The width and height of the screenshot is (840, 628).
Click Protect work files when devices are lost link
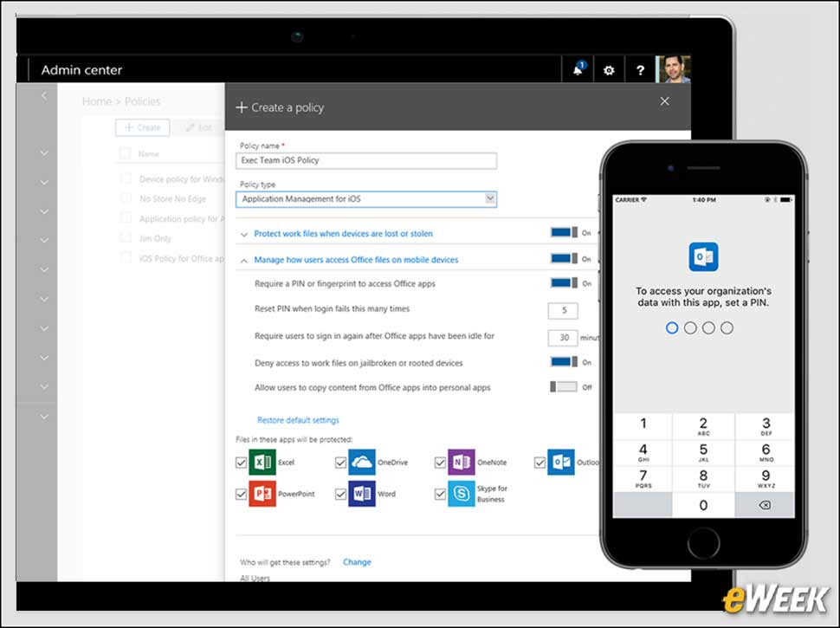coord(344,234)
